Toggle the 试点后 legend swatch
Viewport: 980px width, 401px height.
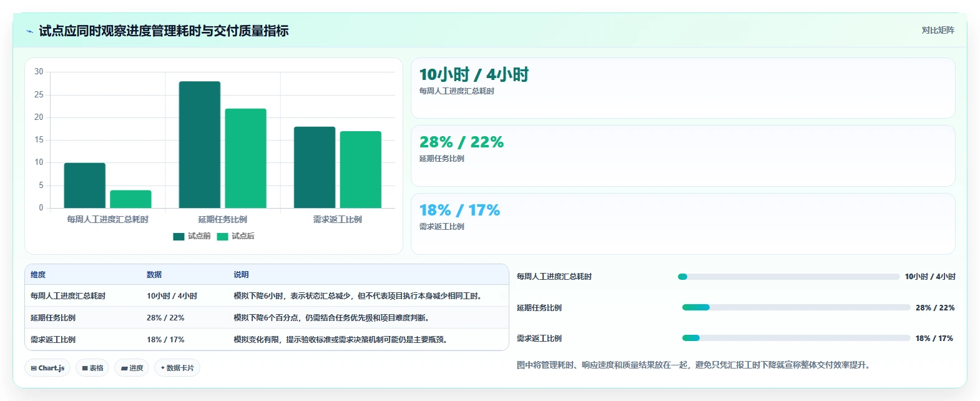(x=222, y=236)
